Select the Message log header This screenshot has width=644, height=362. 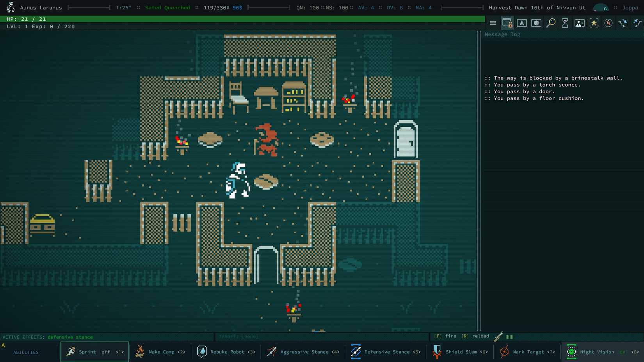click(x=502, y=34)
